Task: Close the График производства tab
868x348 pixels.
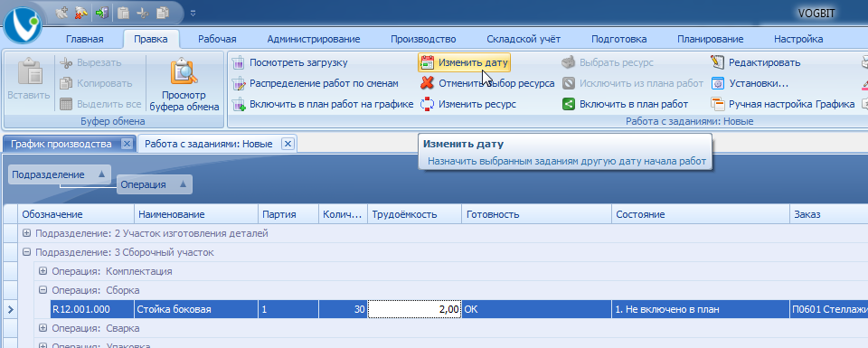Action: tap(127, 144)
